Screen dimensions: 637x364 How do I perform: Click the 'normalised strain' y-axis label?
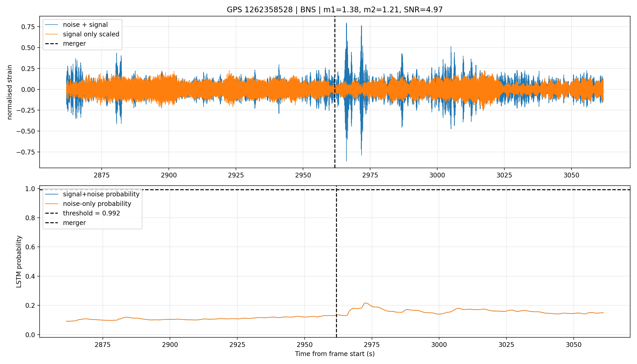click(x=10, y=92)
